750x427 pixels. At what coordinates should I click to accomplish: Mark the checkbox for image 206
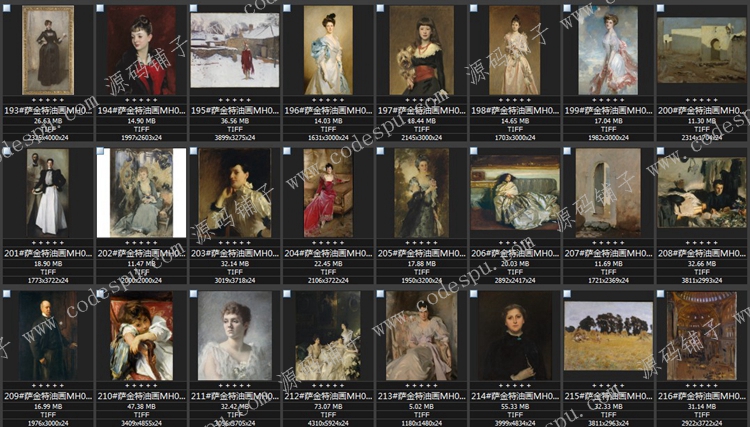point(474,151)
